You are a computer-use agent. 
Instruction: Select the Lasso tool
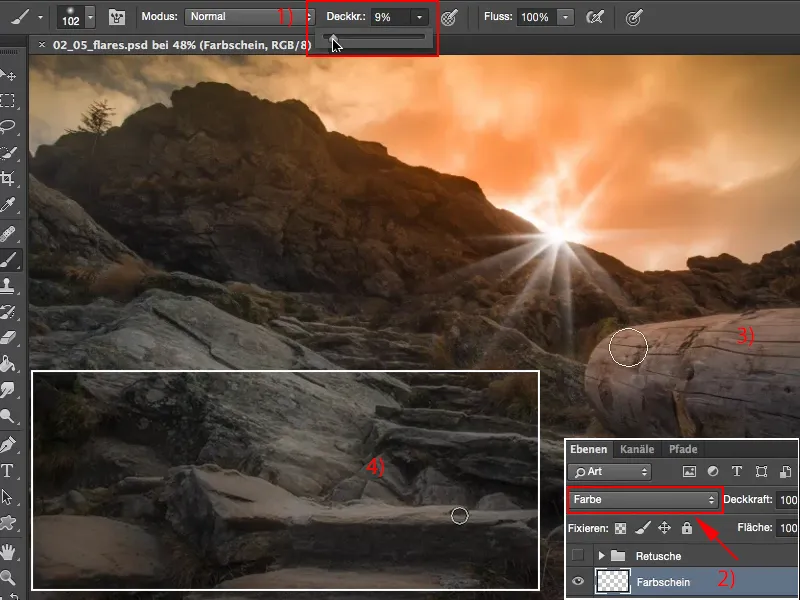[x=8, y=127]
